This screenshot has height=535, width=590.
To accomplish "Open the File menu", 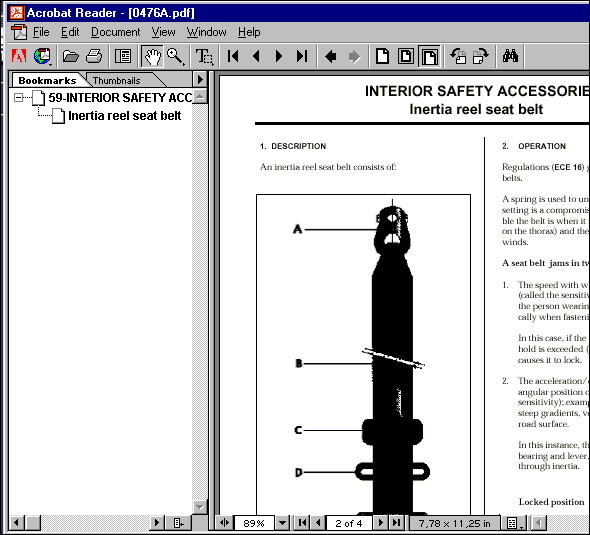I will point(41,32).
